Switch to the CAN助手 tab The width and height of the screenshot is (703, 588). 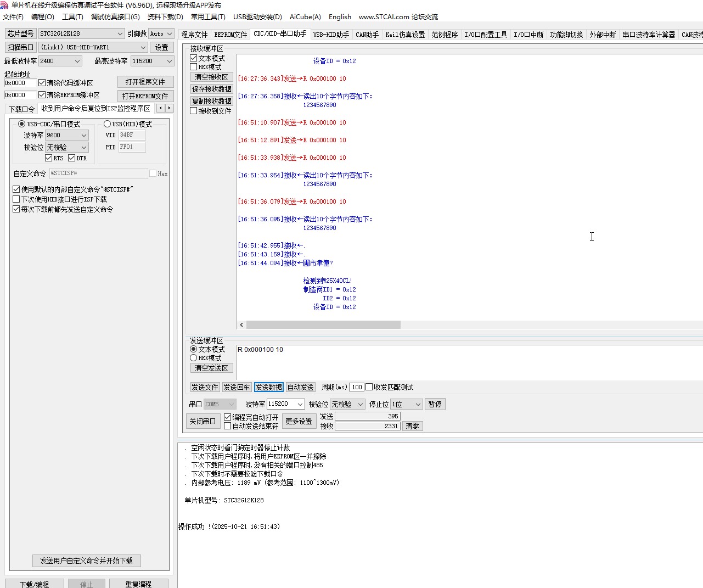point(367,35)
